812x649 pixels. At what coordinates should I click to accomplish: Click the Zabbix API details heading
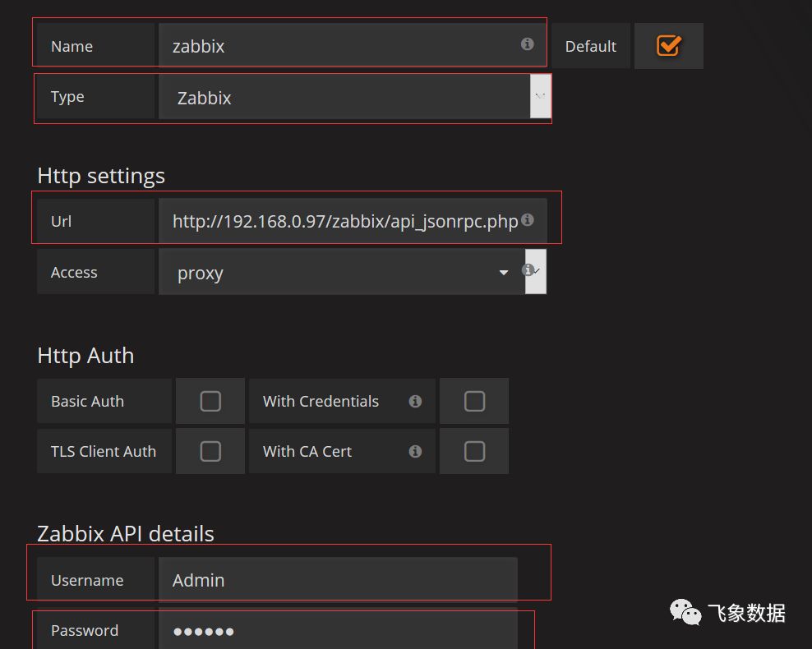tap(125, 534)
